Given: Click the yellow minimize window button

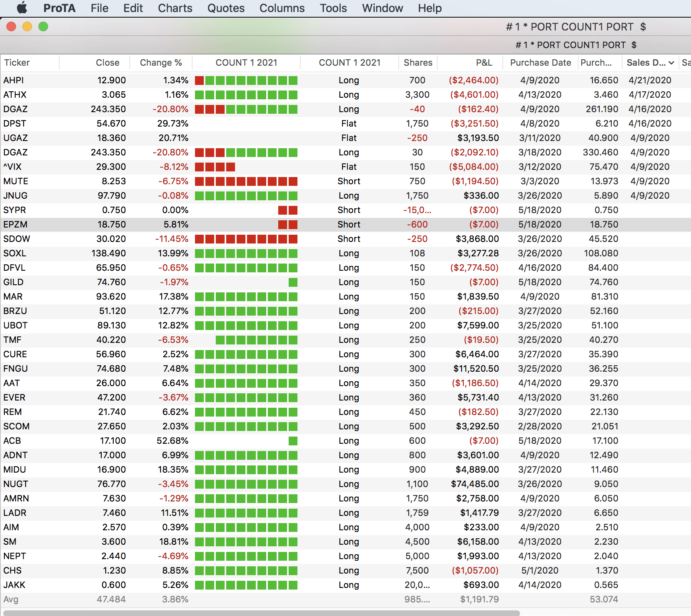Looking at the screenshot, I should click(27, 26).
